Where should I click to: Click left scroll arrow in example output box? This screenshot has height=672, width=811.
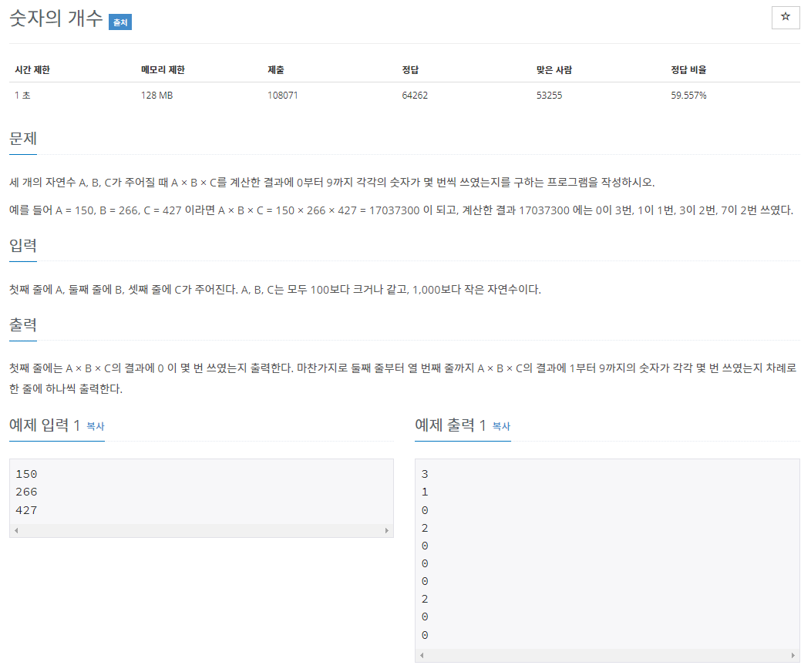click(x=422, y=656)
